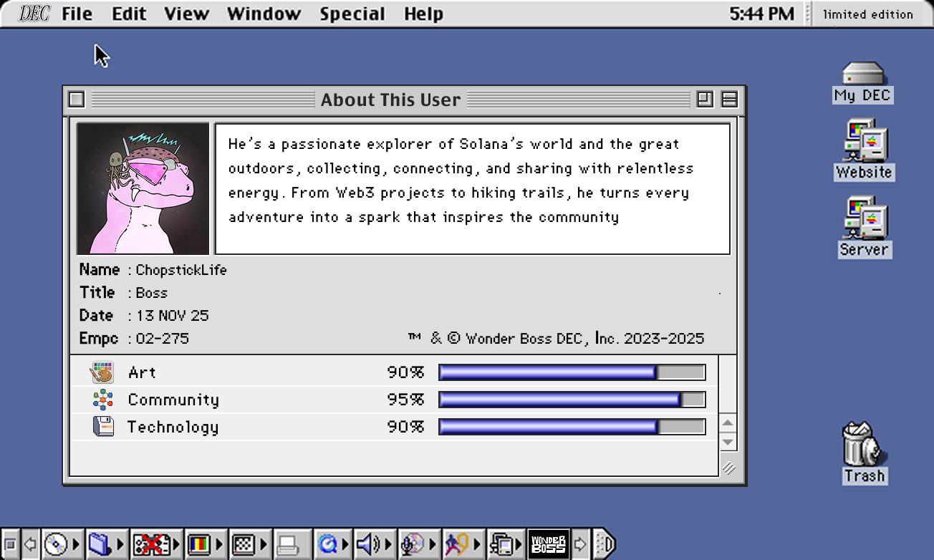Click the Art palette icon
The width and height of the screenshot is (934, 560).
(x=102, y=372)
